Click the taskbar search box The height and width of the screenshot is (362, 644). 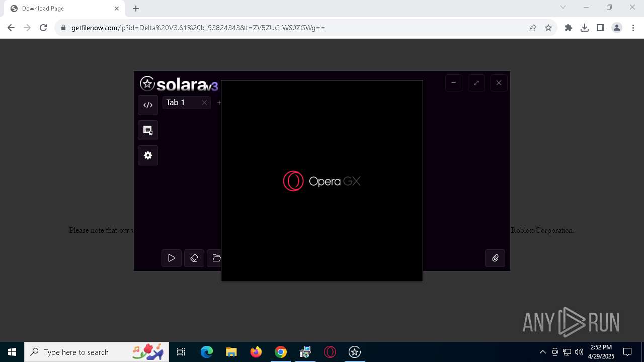pos(98,352)
